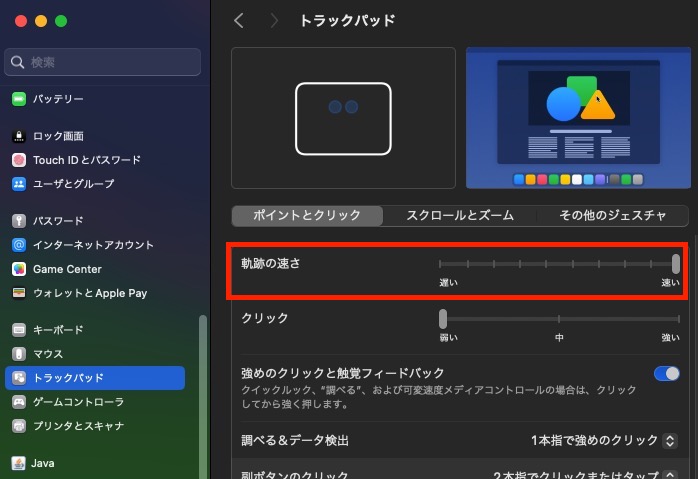This screenshot has width=698, height=479.
Task: Set クリック slider to 中 (medium) position
Action: click(x=559, y=319)
